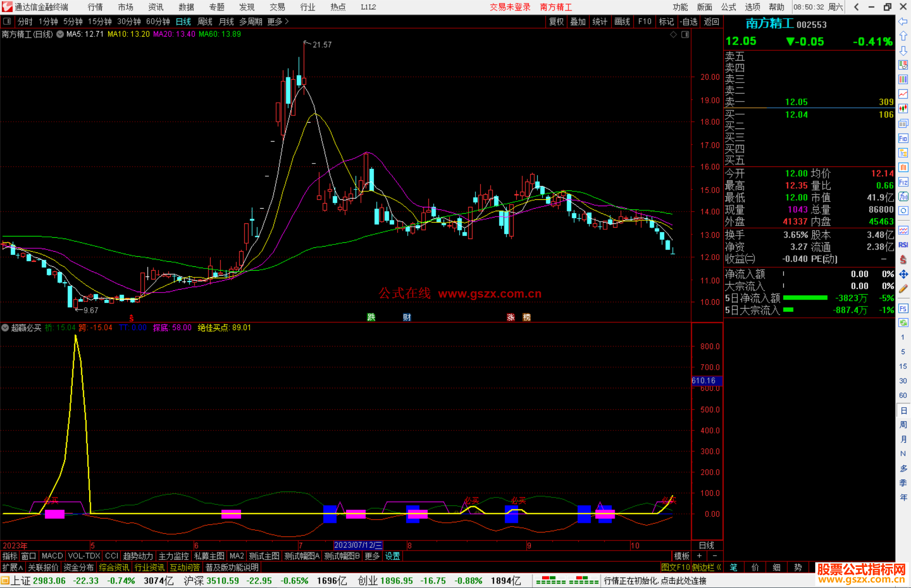Open the candlestick chart icon in sidebar
The image size is (911, 588).
(x=903, y=109)
